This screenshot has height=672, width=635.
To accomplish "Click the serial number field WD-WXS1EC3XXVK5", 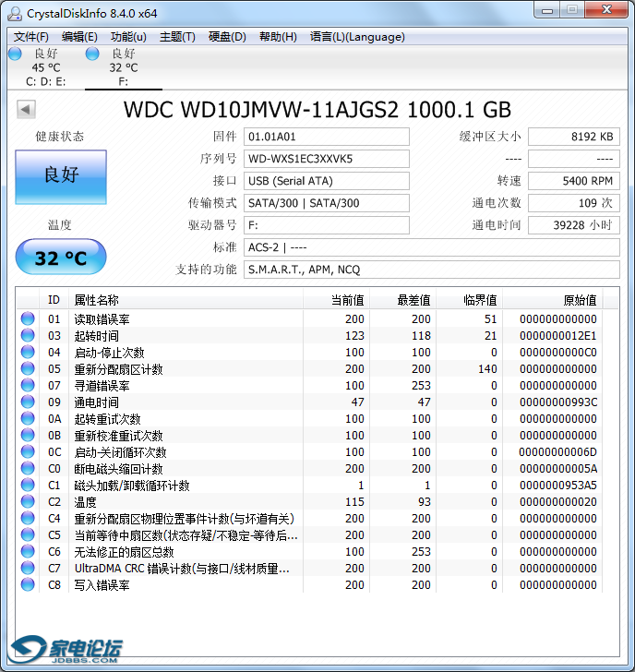I will coord(327,159).
